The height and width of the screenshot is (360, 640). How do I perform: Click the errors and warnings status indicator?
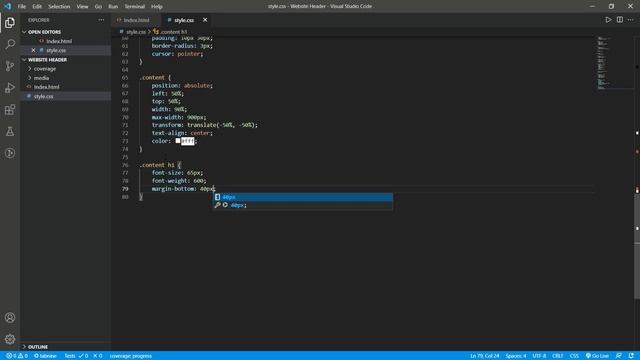click(x=17, y=356)
